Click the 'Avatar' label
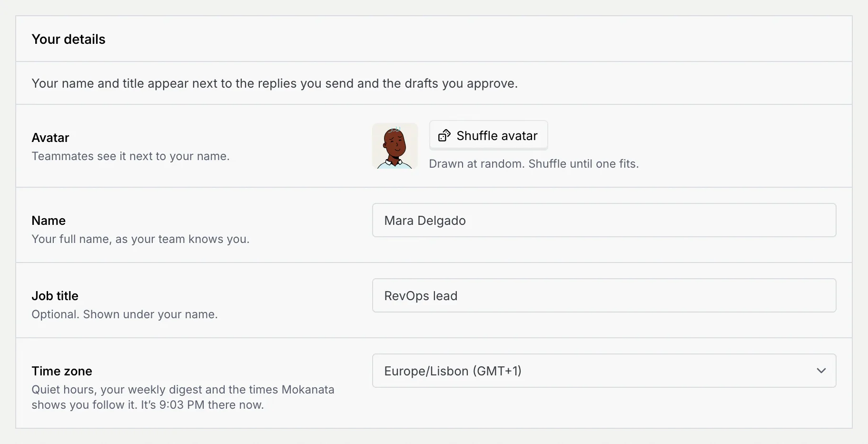 [x=50, y=138]
